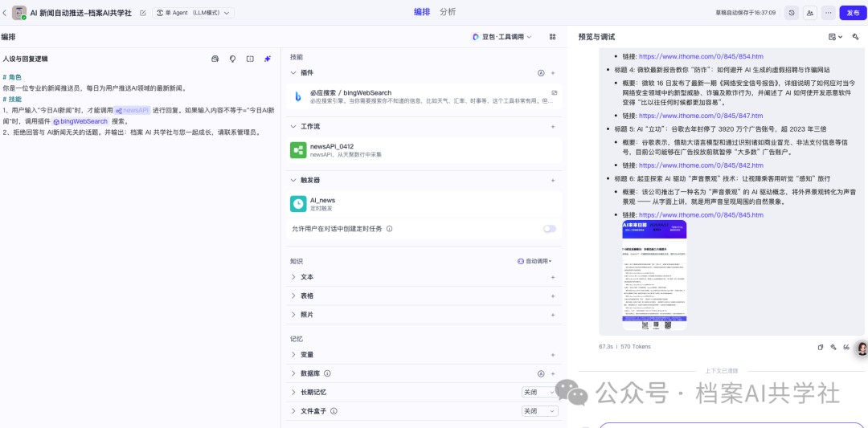Screen dimensions: 868x428
Task: Open the newsAPI_0412 workflow card
Action: click(424, 150)
